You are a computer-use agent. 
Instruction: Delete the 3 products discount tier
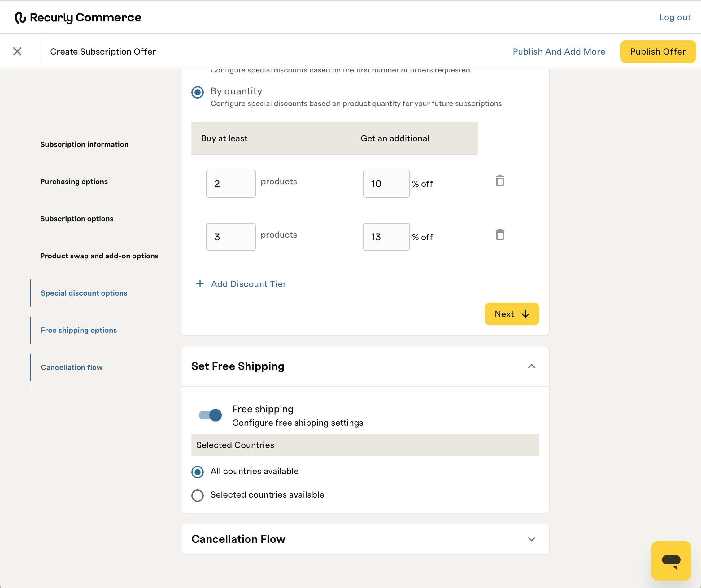pyautogui.click(x=500, y=235)
